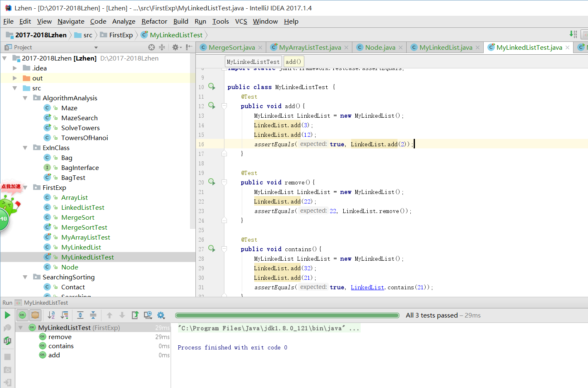
Task: Switch to MyLinkedList.java tab
Action: click(445, 48)
